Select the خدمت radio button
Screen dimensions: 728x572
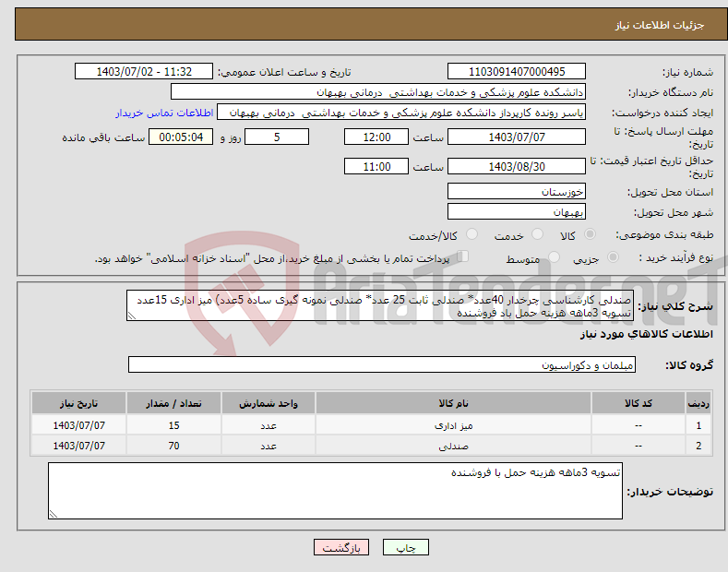(x=537, y=234)
